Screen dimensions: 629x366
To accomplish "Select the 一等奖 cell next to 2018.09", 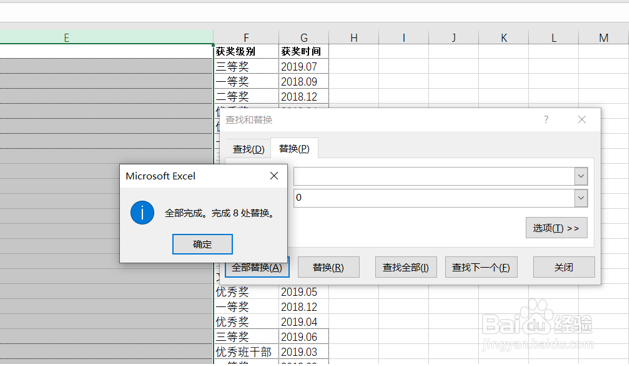I will coord(246,81).
